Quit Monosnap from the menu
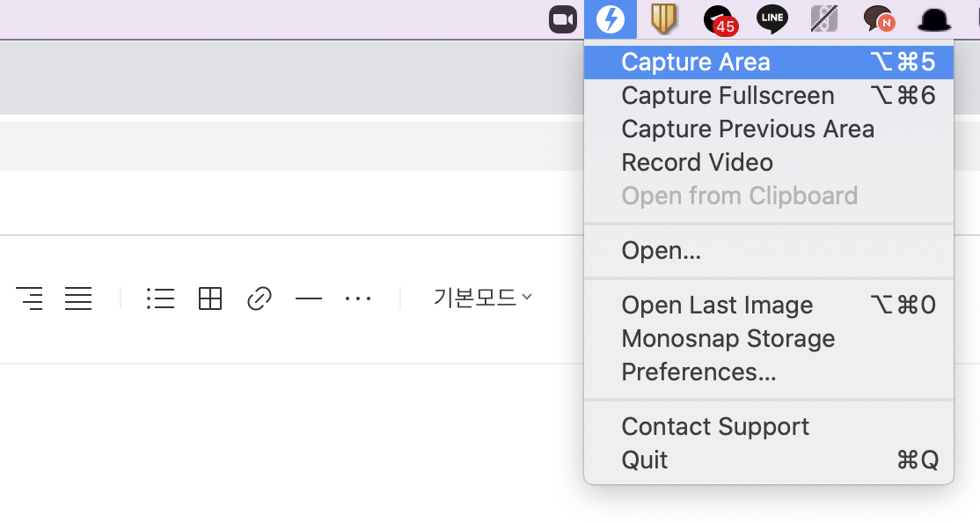Image resolution: width=980 pixels, height=523 pixels. [x=769, y=460]
